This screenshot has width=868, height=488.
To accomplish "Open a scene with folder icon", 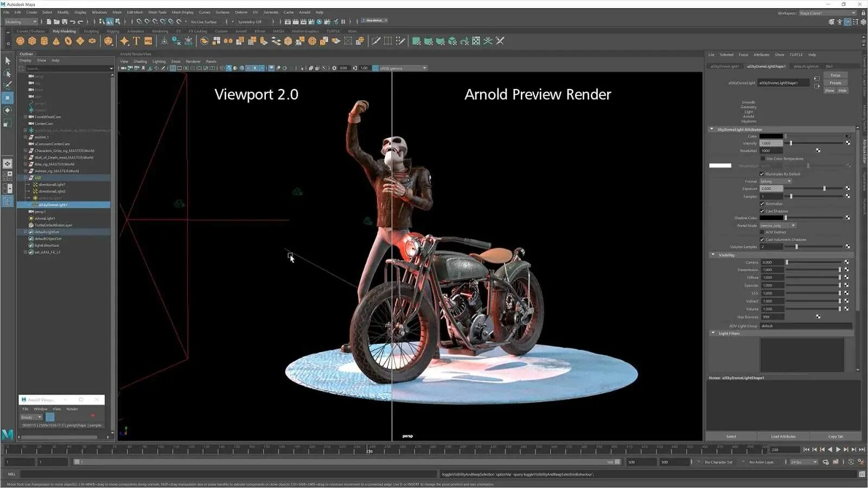I will [x=56, y=22].
